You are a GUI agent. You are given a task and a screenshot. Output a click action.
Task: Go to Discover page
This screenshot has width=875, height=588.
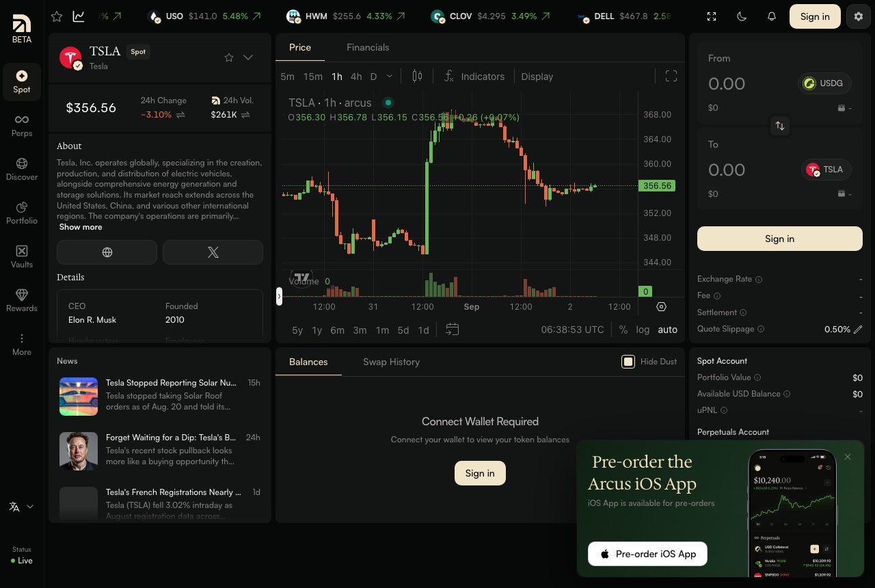22,169
